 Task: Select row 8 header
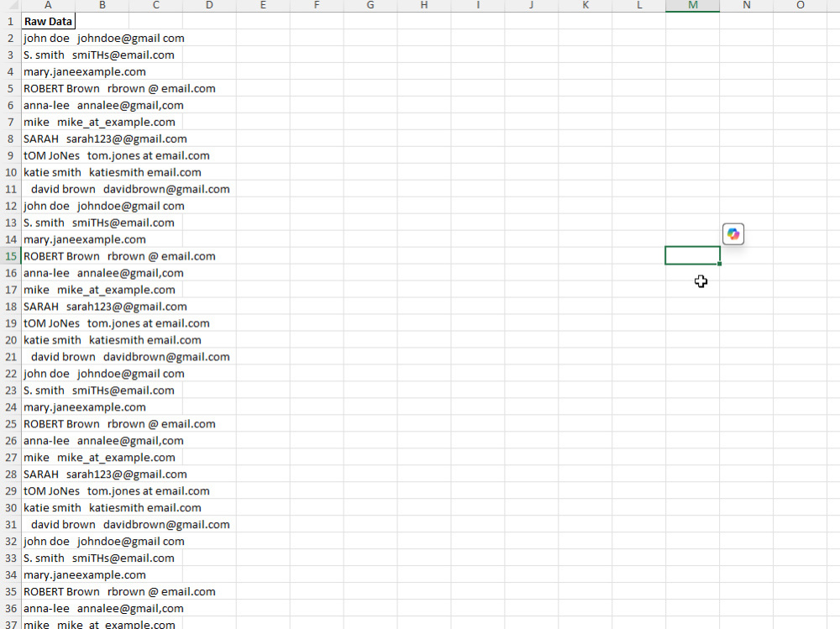coord(10,139)
